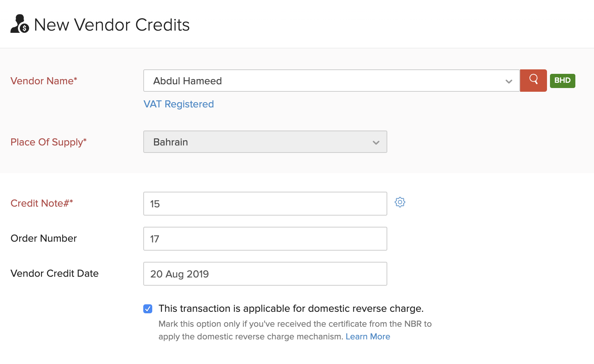The image size is (594, 364).
Task: Open the vendor selection chevron
Action: pyautogui.click(x=509, y=81)
